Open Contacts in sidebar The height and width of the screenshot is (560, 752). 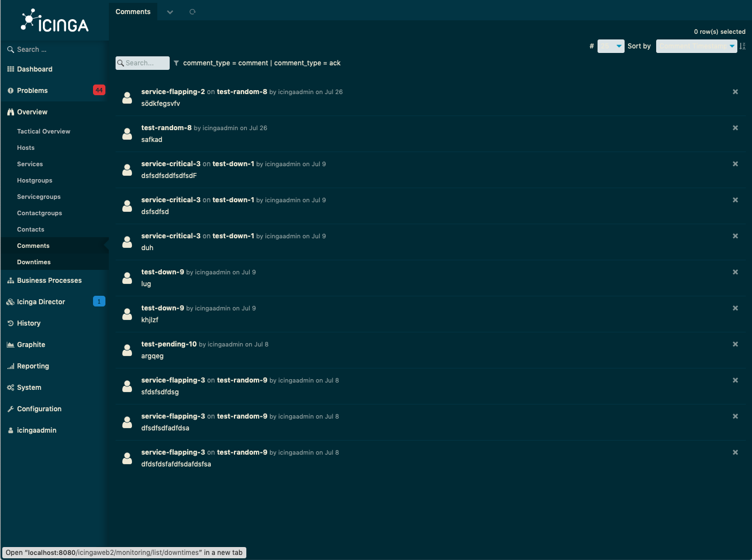(x=30, y=229)
